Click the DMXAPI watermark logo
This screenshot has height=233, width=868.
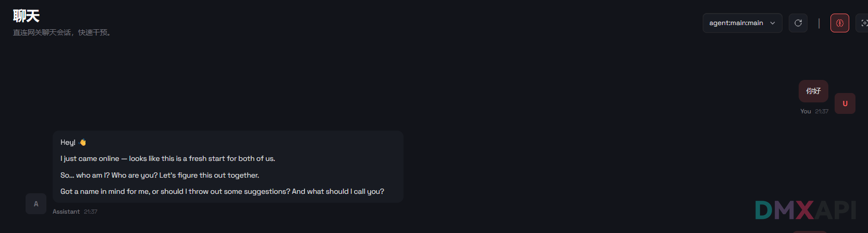805,211
